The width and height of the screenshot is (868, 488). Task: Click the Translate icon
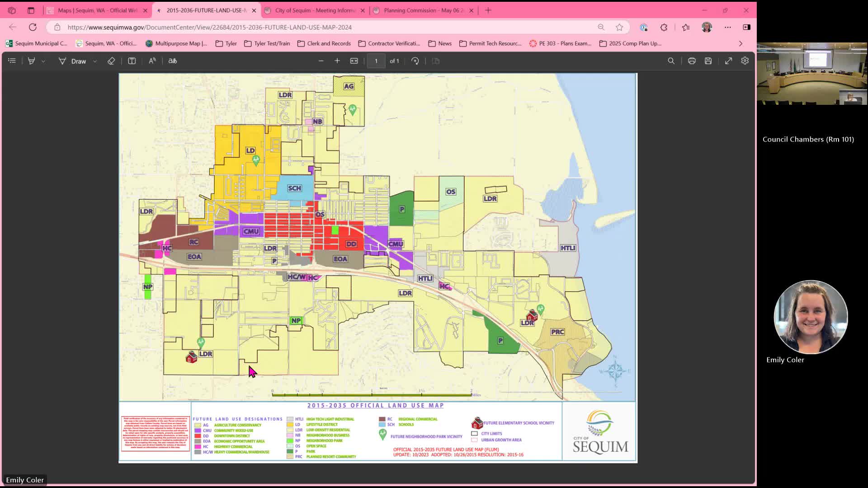point(173,61)
